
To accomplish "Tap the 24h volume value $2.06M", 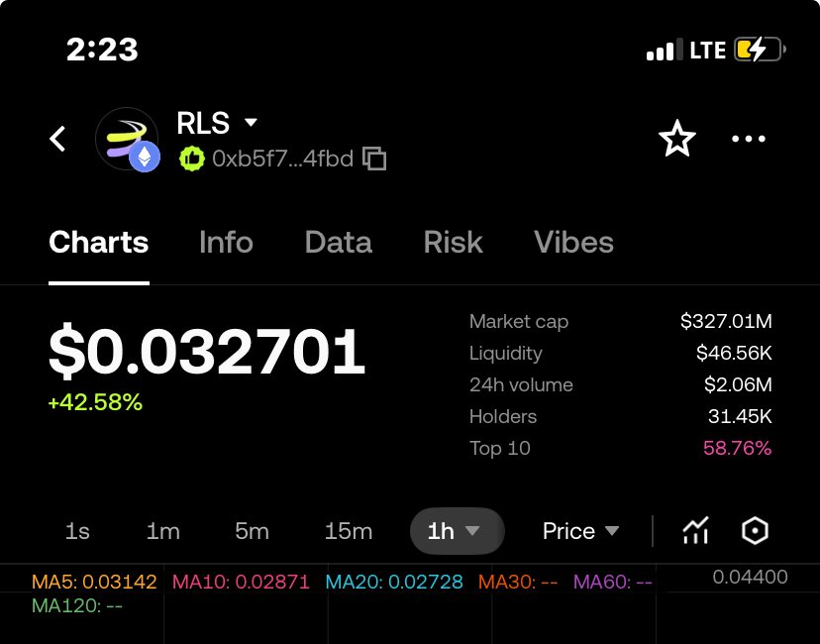I will [738, 384].
